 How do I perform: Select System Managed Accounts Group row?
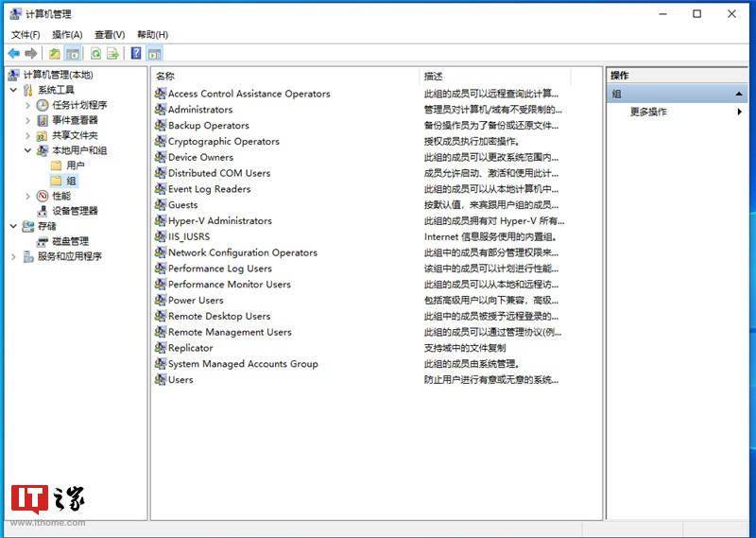coord(243,364)
